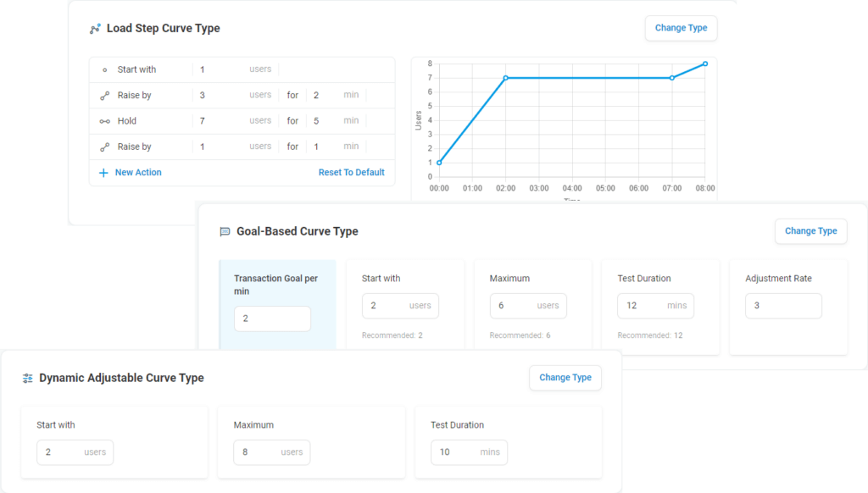Click the Dynamic Adjustable sliders icon

pos(30,378)
